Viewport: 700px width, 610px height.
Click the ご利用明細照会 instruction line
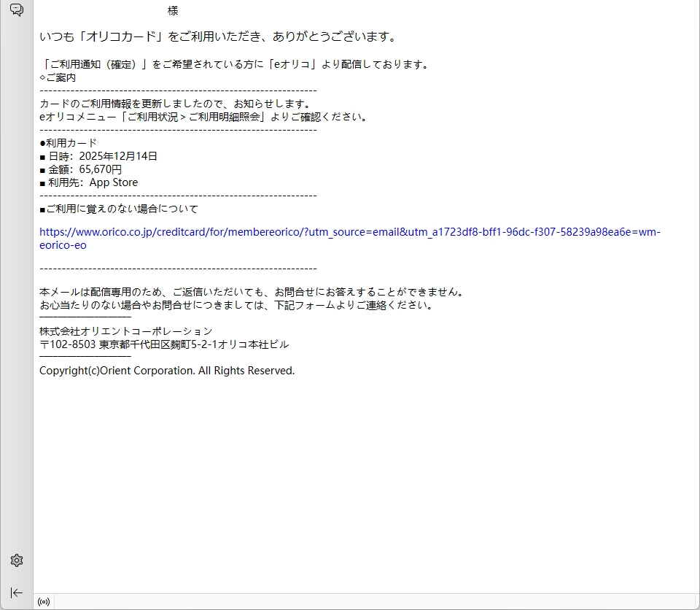pos(203,117)
